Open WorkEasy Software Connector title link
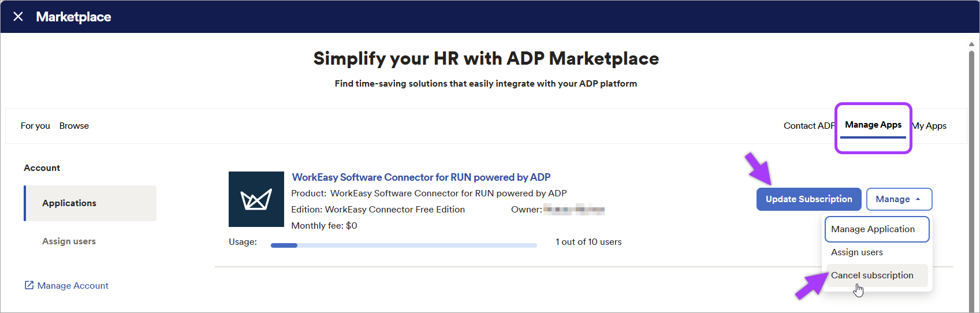980x313 pixels. pyautogui.click(x=421, y=177)
